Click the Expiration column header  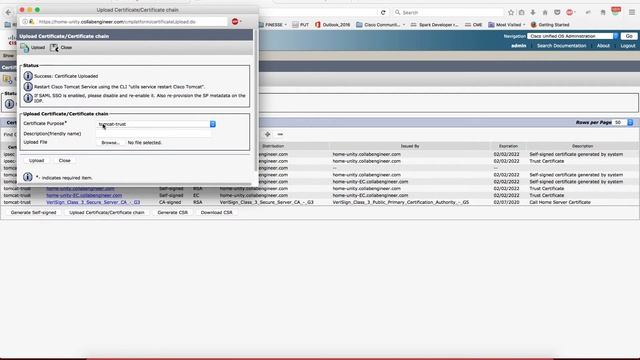pyautogui.click(x=508, y=146)
